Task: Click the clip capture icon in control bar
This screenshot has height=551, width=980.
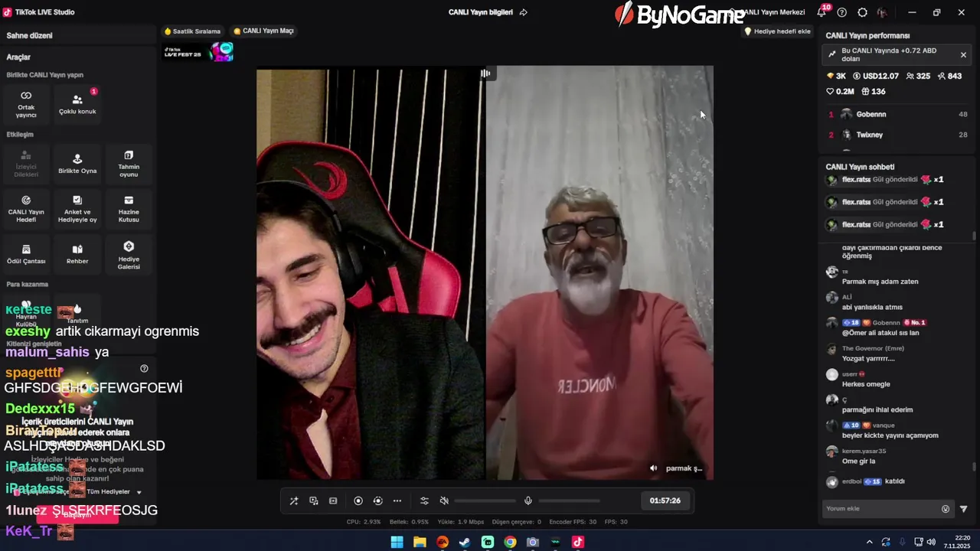Action: [x=333, y=500]
